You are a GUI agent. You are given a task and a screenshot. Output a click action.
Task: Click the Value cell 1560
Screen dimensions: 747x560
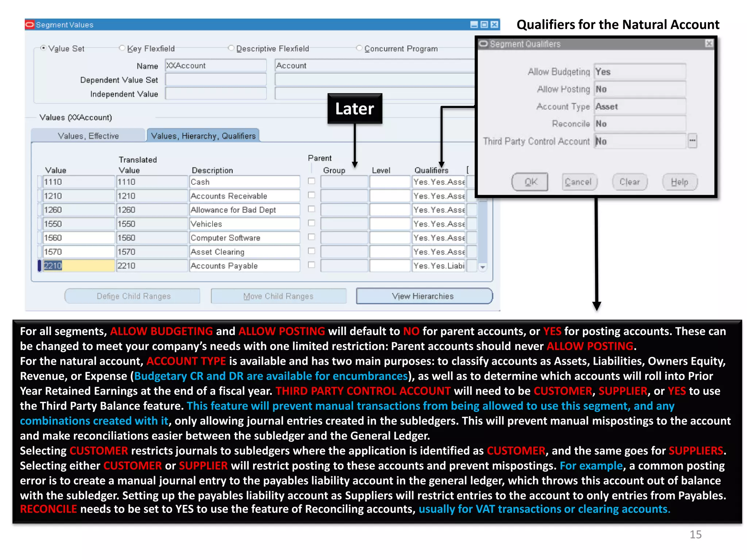click(x=78, y=238)
